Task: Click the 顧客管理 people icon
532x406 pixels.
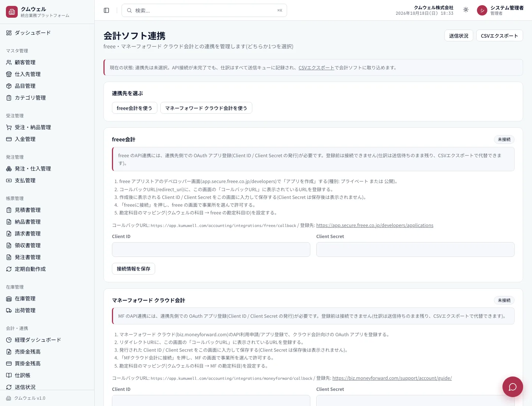Action: (x=9, y=62)
